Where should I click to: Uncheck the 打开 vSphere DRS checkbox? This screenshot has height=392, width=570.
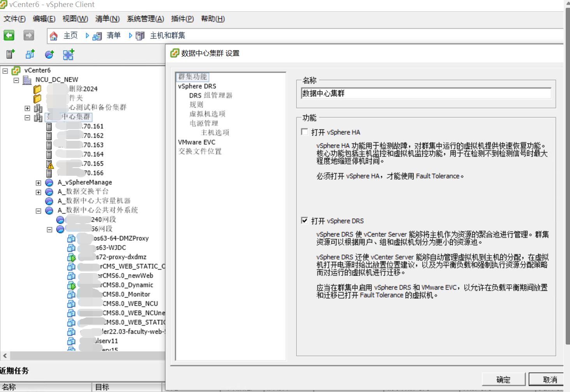(304, 220)
